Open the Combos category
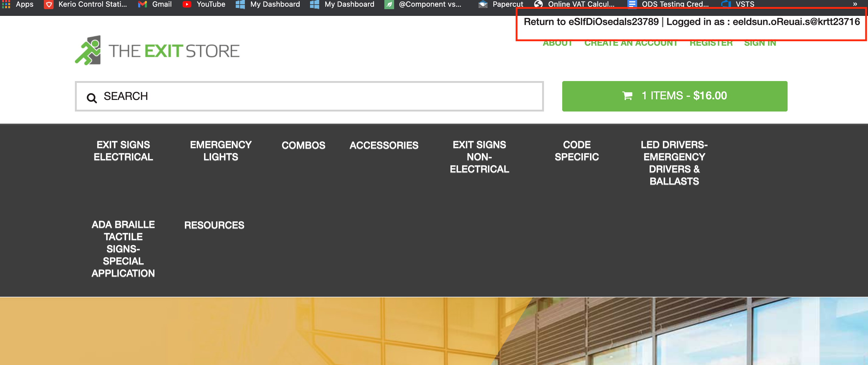The image size is (868, 365). 303,145
